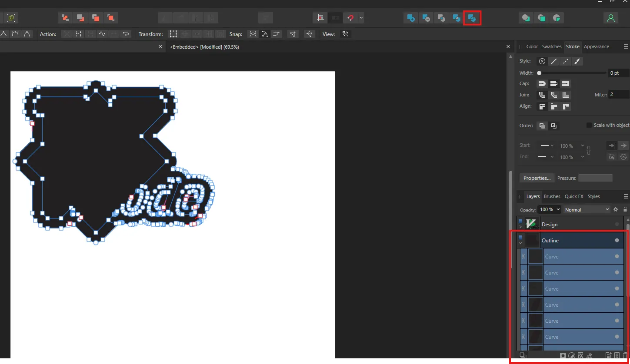The height and width of the screenshot is (364, 630).
Task: Click the Miter value input field
Action: (617, 94)
